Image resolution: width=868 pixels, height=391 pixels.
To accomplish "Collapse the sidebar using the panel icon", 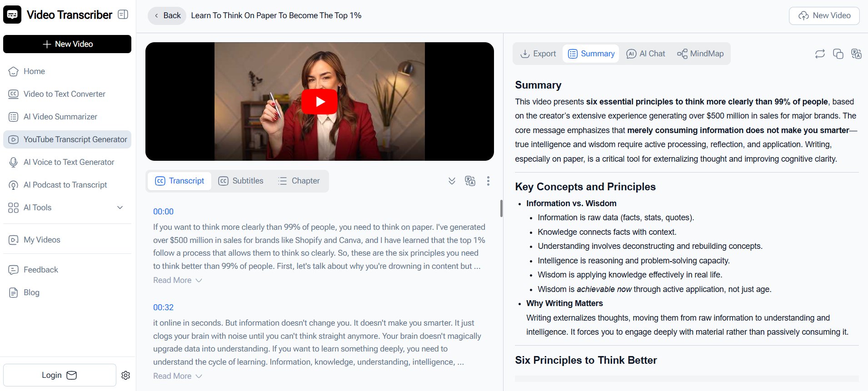I will click(123, 15).
